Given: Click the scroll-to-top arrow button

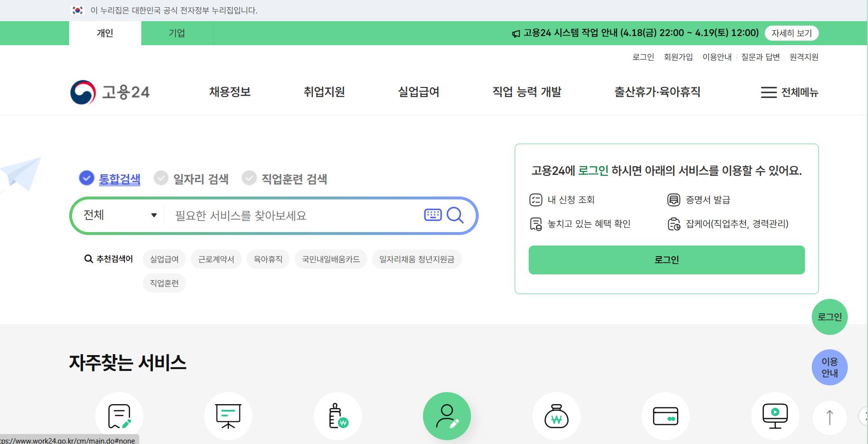Looking at the screenshot, I should [x=830, y=417].
